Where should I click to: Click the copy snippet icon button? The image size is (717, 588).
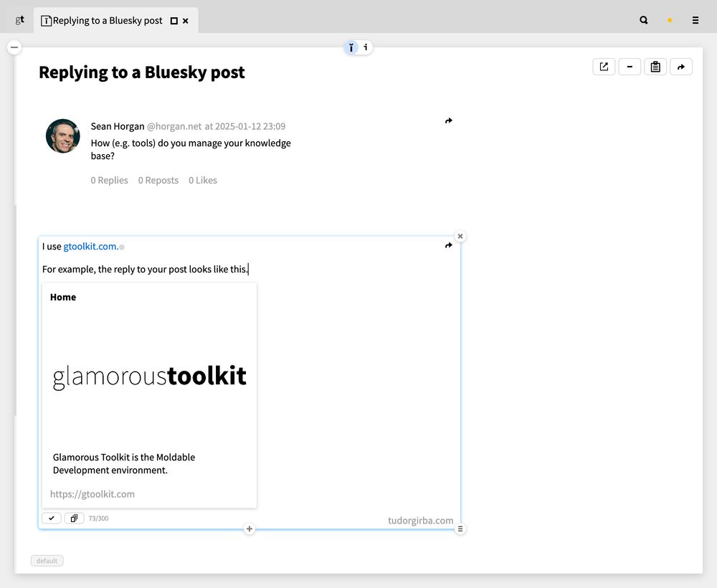point(74,518)
